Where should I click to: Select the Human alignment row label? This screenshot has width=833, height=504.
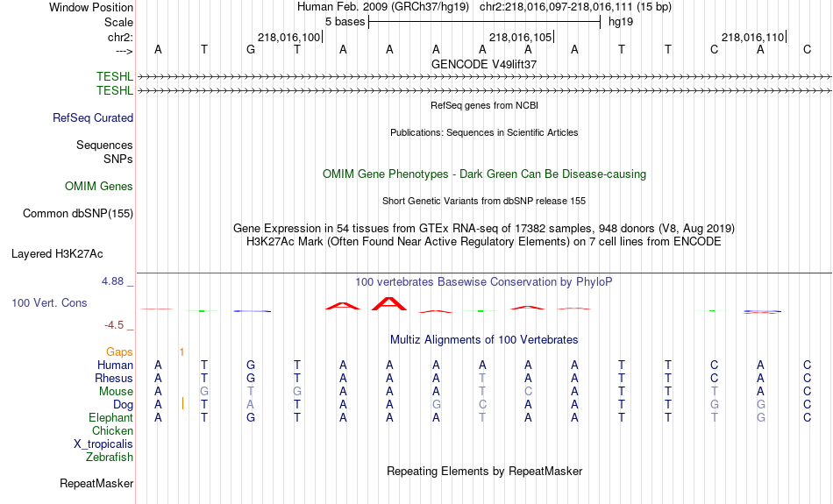[115, 365]
